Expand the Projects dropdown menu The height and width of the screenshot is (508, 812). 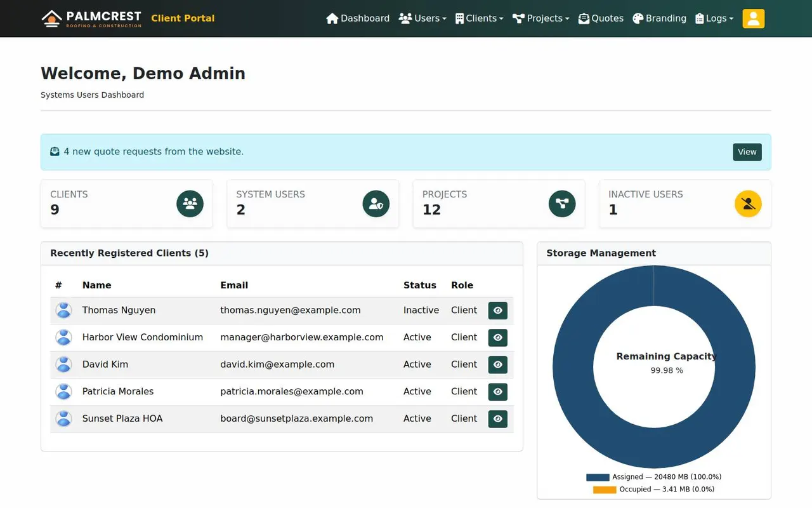tap(541, 18)
